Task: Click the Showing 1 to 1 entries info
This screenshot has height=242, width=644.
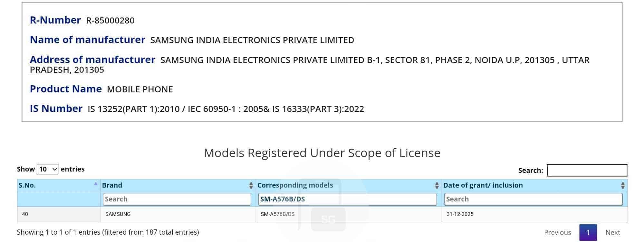Action: (108, 232)
